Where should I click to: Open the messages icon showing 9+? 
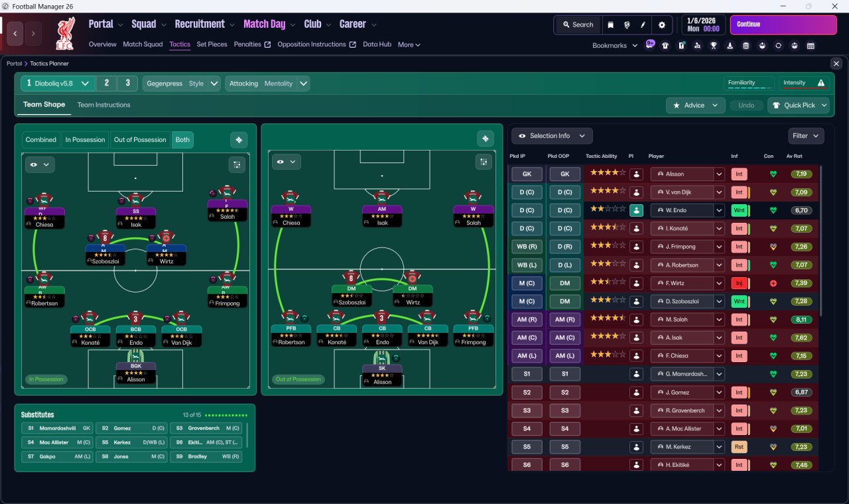(x=649, y=44)
